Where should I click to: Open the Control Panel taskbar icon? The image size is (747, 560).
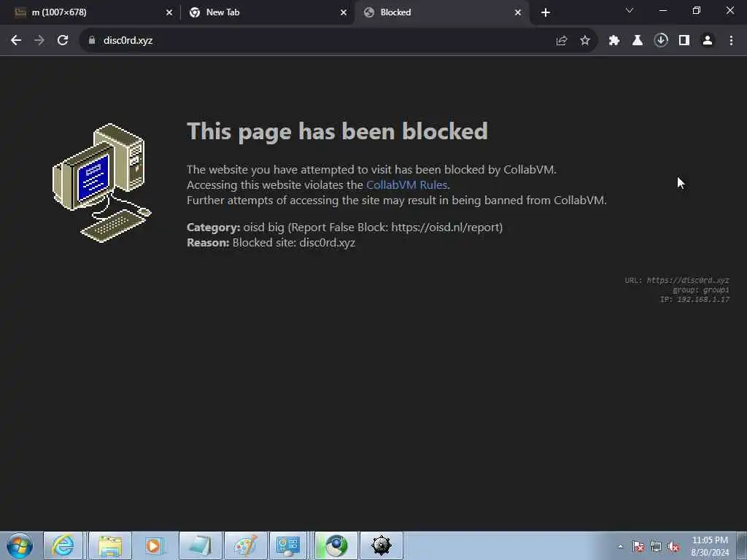click(288, 545)
